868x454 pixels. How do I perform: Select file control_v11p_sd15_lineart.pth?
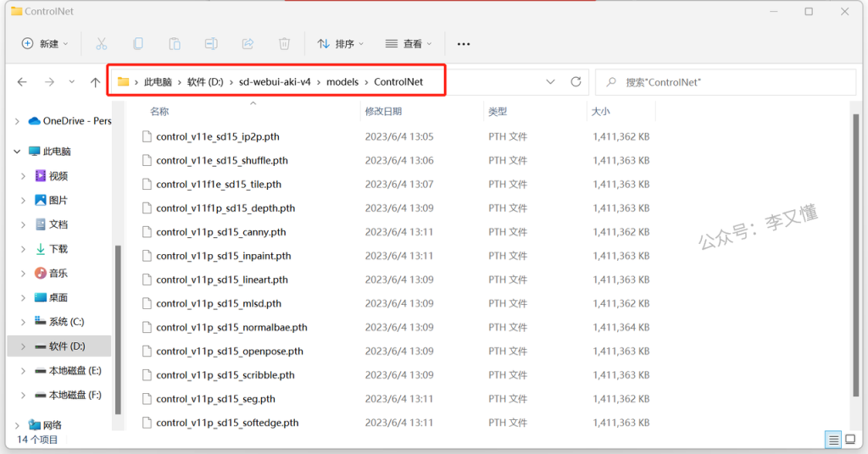point(222,280)
